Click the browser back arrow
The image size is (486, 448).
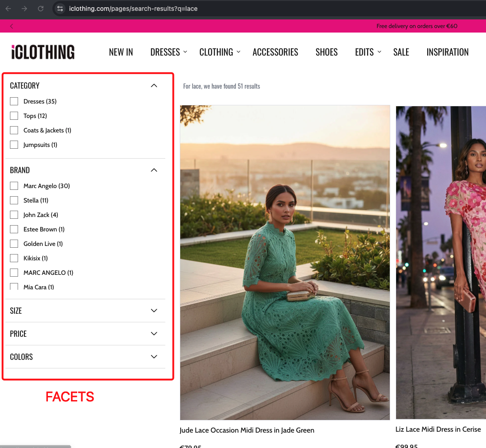click(x=9, y=8)
